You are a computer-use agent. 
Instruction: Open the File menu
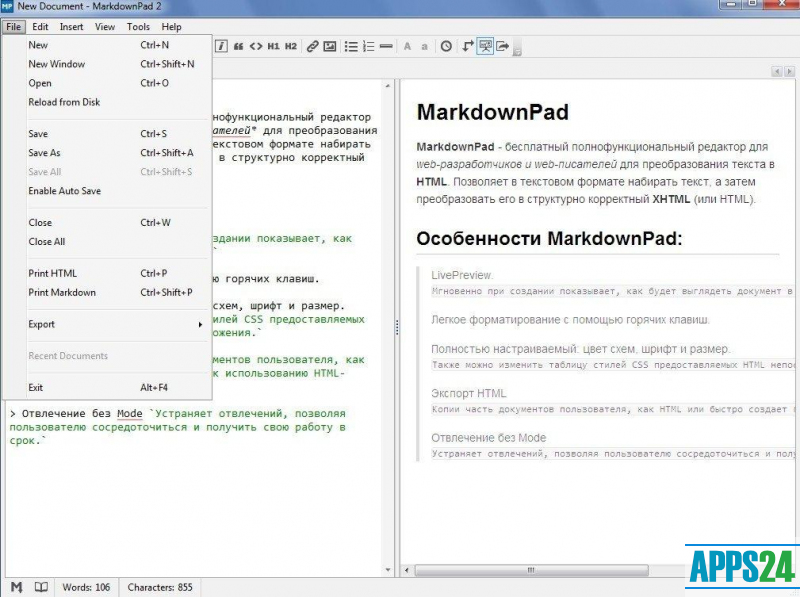tap(14, 27)
